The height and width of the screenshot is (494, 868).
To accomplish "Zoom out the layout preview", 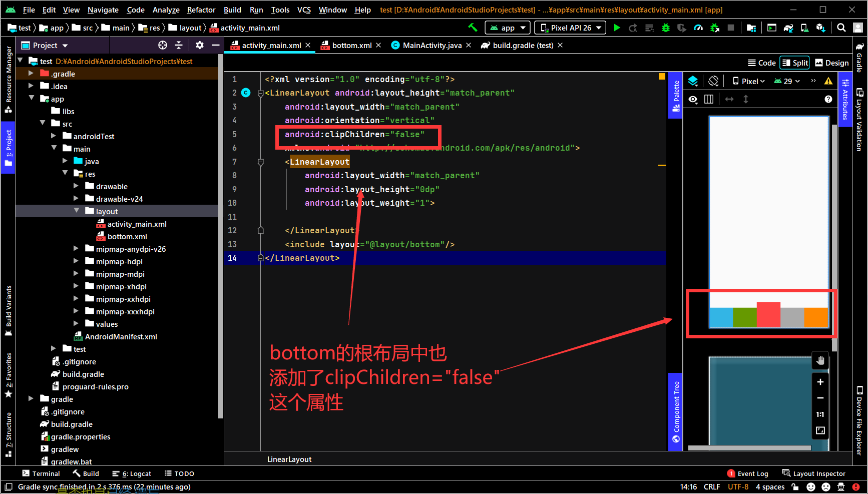I will coord(820,398).
